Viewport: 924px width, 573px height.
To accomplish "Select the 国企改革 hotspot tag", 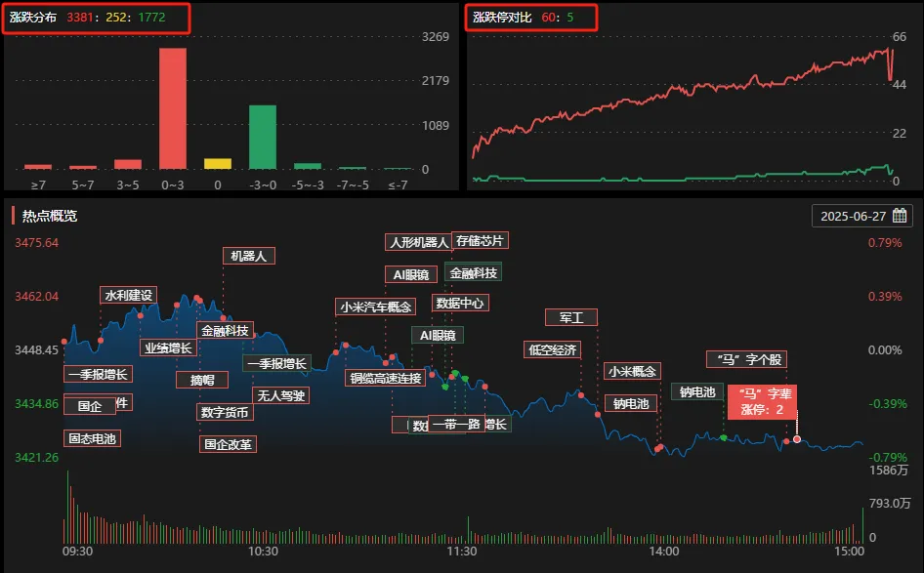I will (228, 444).
